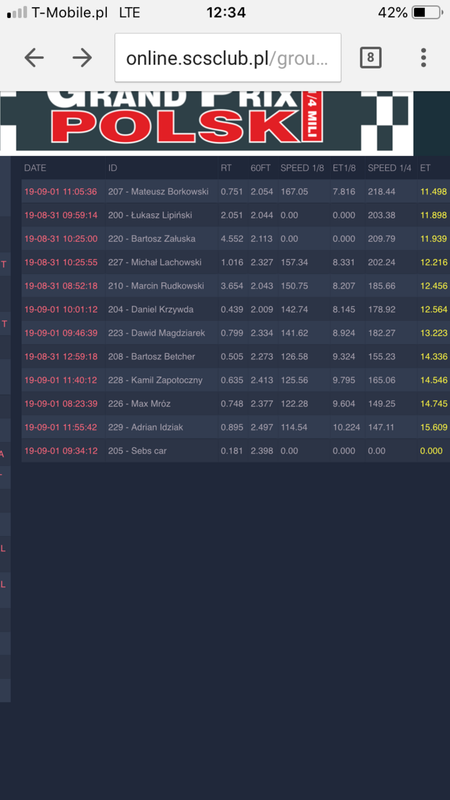Tap 60FT value 2.009
The image size is (450, 800).
[x=262, y=309]
